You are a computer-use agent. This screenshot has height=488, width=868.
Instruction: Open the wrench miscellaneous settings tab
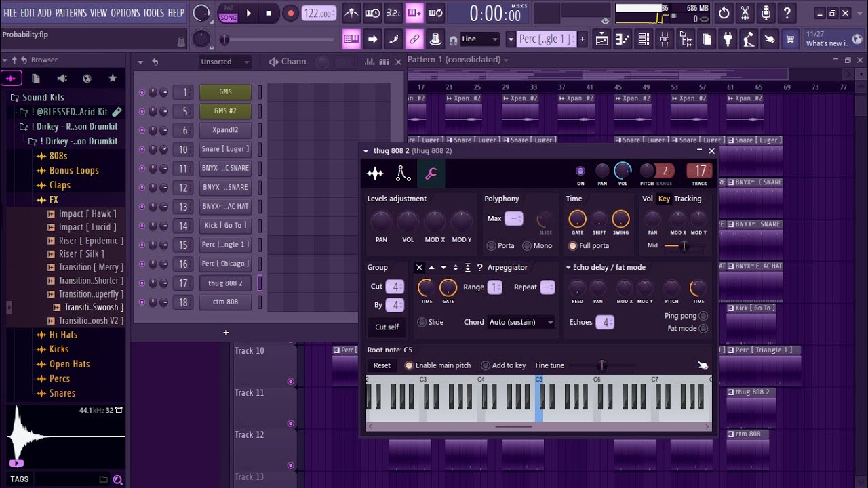point(431,174)
